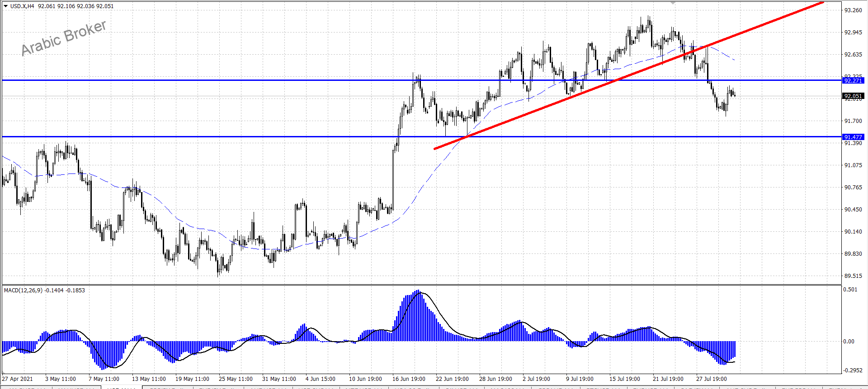Click the 0.00 MACD scale label
Viewport: 868px width, 389px height.
(849, 342)
